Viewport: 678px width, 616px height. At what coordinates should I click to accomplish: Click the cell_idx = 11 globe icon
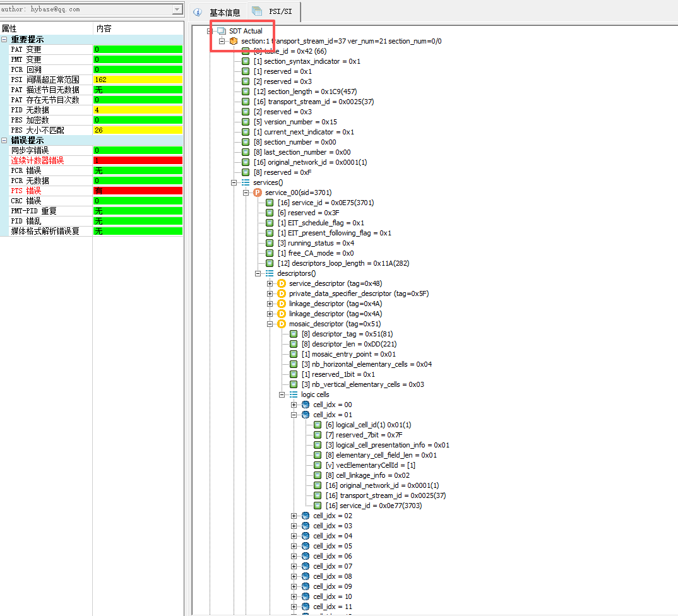[306, 607]
